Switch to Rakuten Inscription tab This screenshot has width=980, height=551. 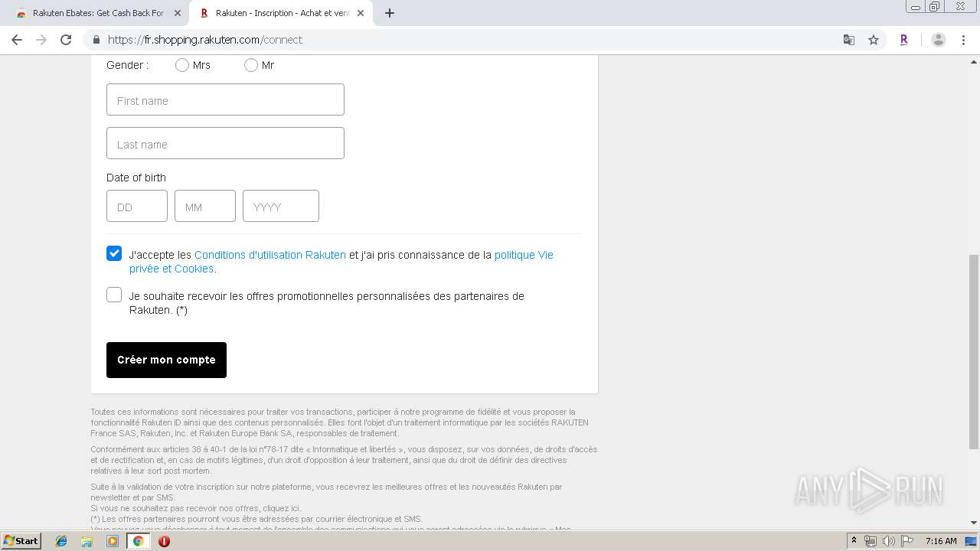pyautogui.click(x=281, y=13)
